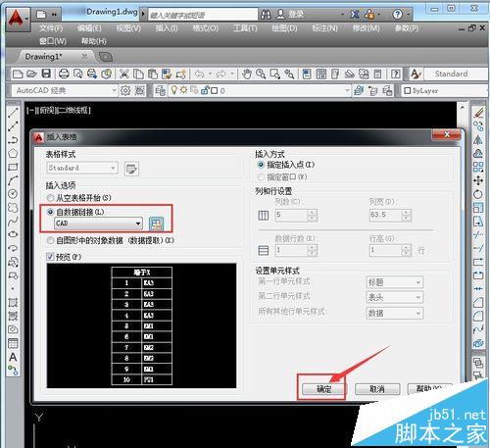Select the Erase modify tool

(478, 114)
